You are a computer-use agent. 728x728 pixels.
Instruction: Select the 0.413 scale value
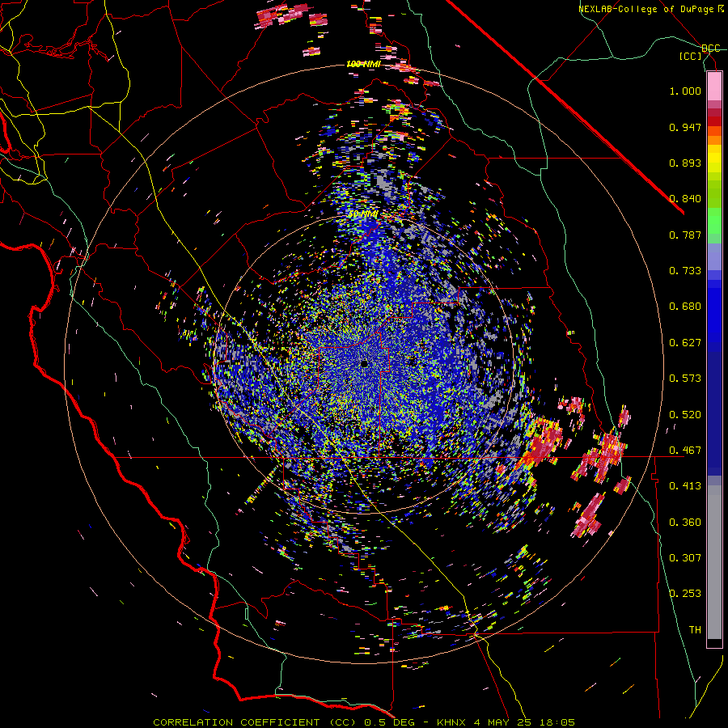click(685, 486)
